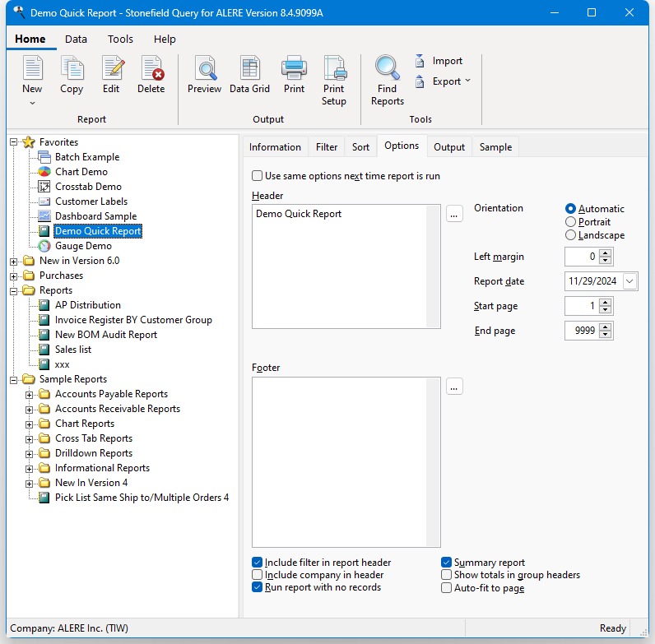Image resolution: width=655 pixels, height=644 pixels.
Task: Select the AP Distribution report
Action: pyautogui.click(x=88, y=305)
